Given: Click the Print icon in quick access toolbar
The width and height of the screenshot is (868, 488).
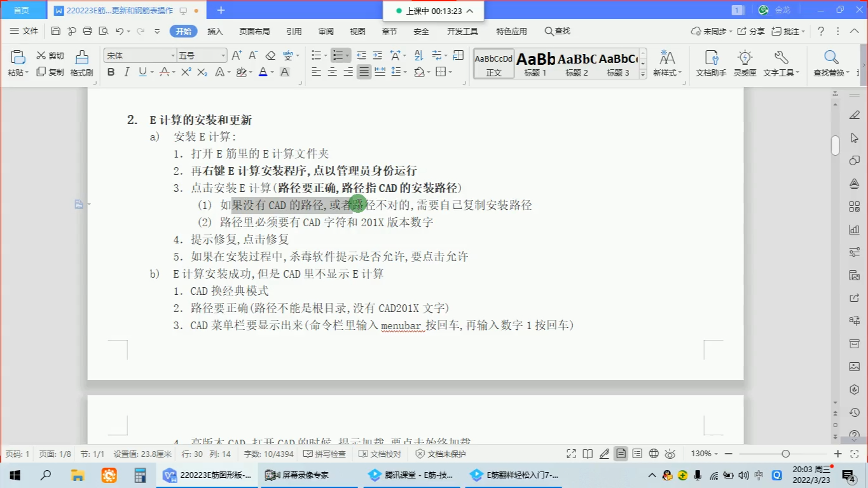Looking at the screenshot, I should pyautogui.click(x=88, y=31).
